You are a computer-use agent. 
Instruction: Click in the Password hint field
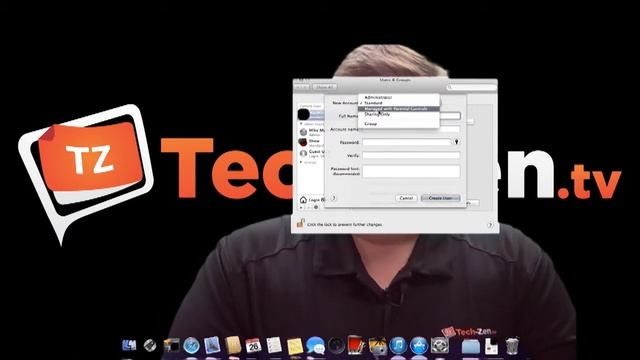(x=411, y=171)
